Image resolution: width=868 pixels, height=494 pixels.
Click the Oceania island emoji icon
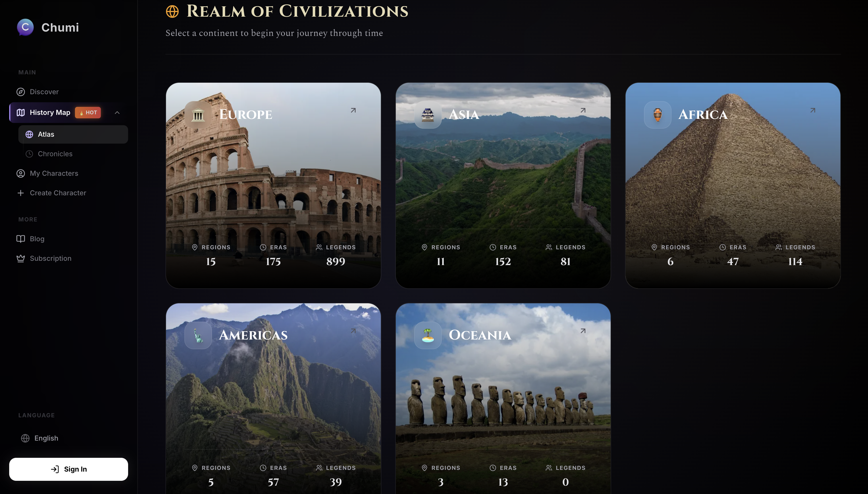[x=428, y=335]
